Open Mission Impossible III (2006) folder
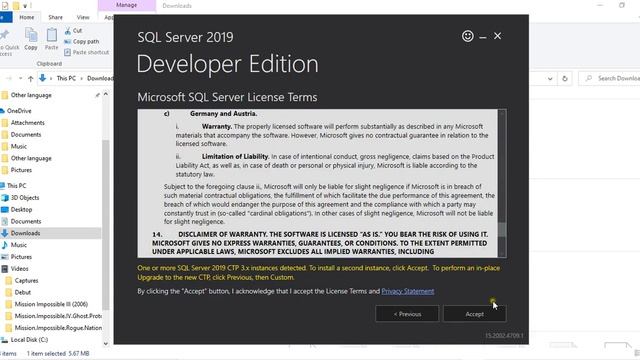Viewport: 640px width, 360px height. point(51,304)
